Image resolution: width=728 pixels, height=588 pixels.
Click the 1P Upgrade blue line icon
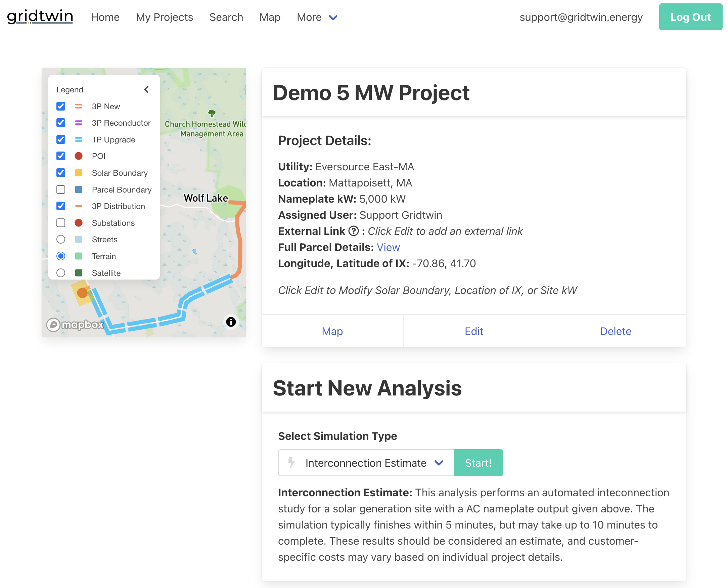tap(79, 139)
